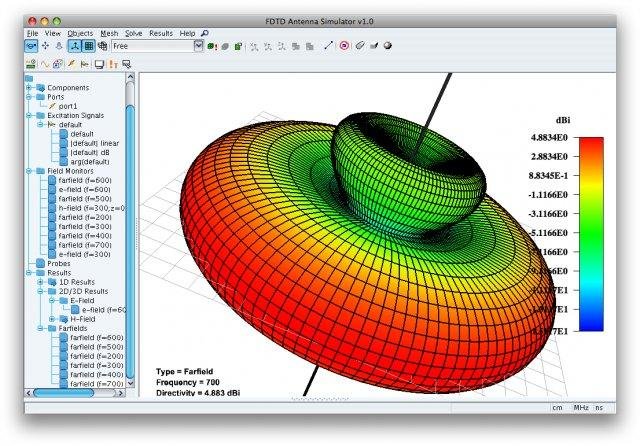
Task: Toggle the wireframe box view button
Action: tap(102, 46)
